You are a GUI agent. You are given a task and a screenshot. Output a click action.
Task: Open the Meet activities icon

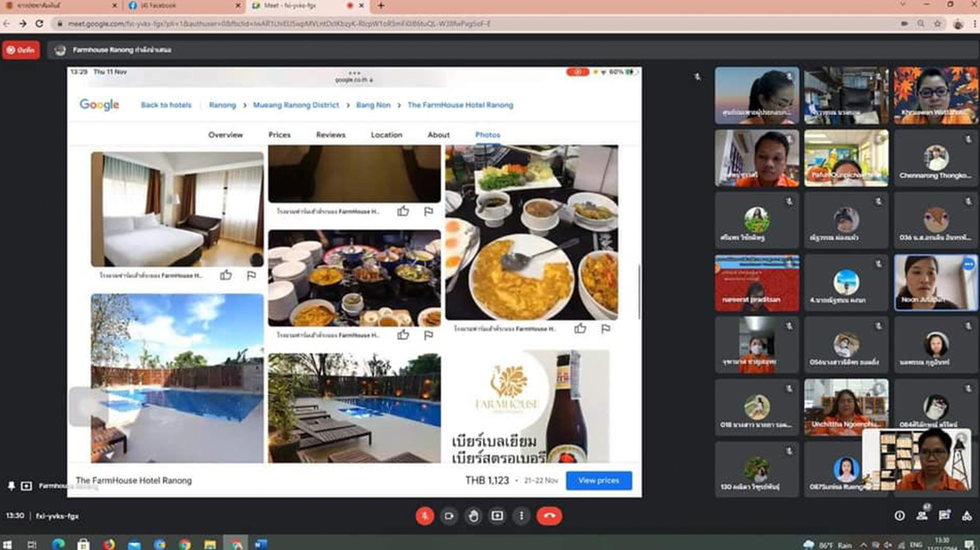coord(967,516)
